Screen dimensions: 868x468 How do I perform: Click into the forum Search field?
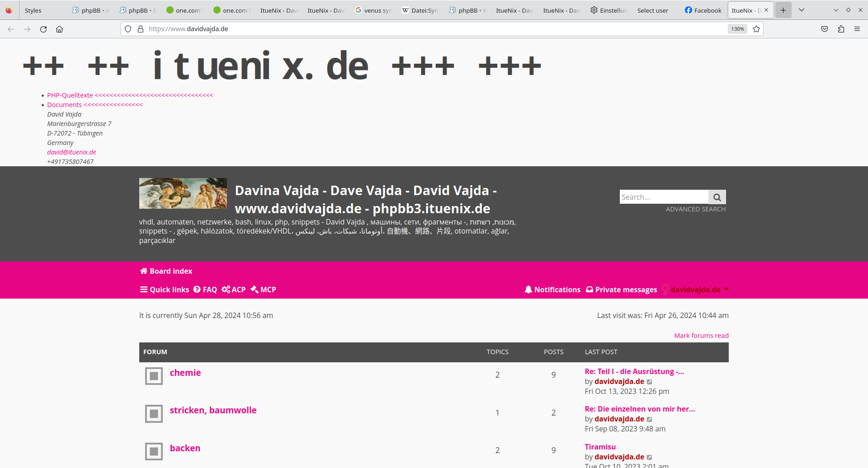[663, 197]
